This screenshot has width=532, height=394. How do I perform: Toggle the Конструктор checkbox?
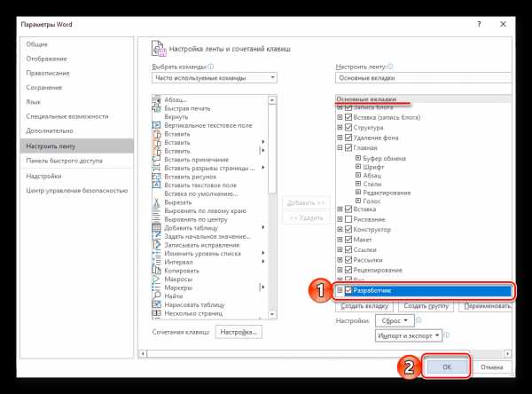click(348, 230)
